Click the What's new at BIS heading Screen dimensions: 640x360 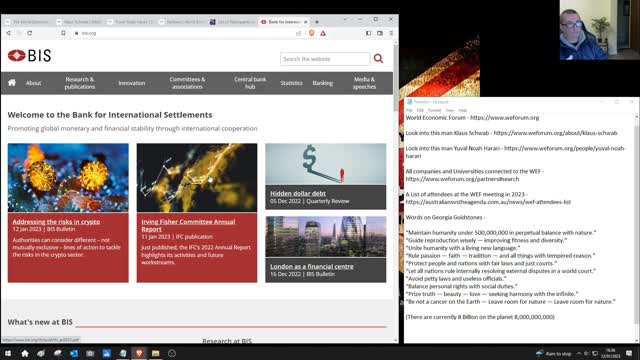click(40, 322)
